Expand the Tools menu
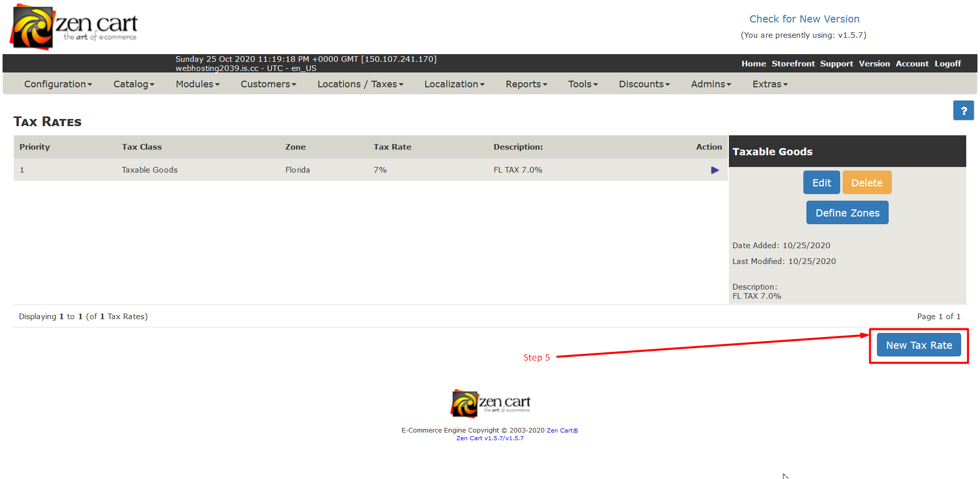Screen dimensions: 980x479 (583, 84)
